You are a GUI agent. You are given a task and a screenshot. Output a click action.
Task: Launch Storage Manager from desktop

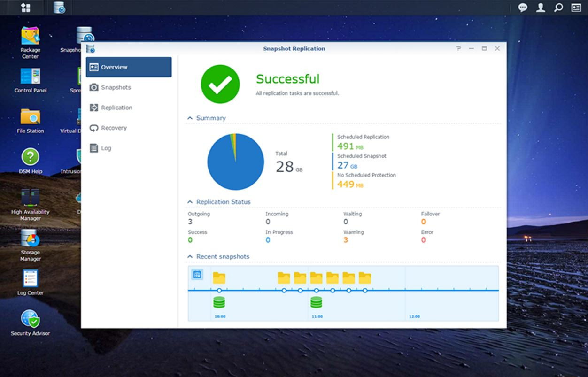click(x=30, y=238)
